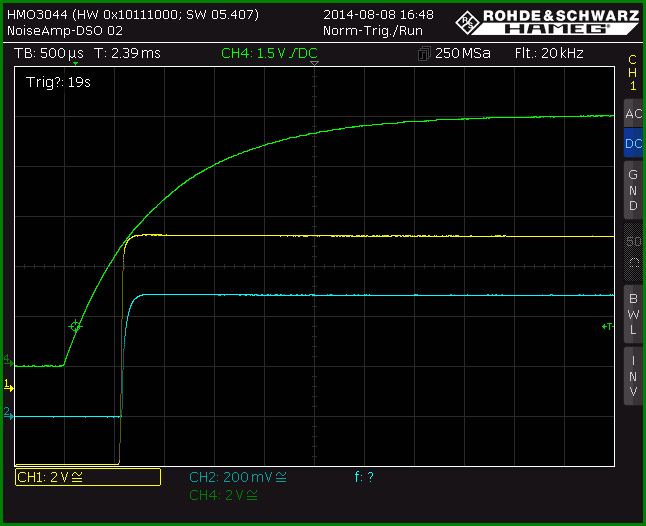
Task: Toggle the 50 ohm impedance option
Action: coord(633,252)
